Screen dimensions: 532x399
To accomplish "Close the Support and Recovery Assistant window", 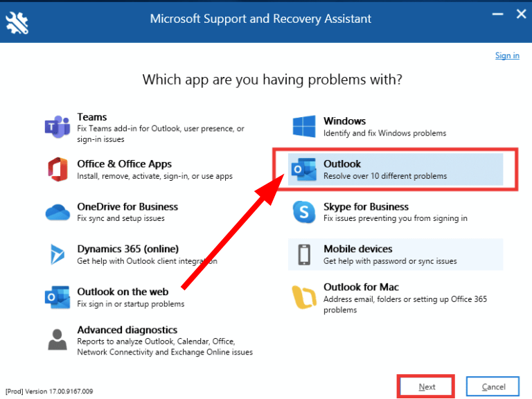I will [521, 15].
